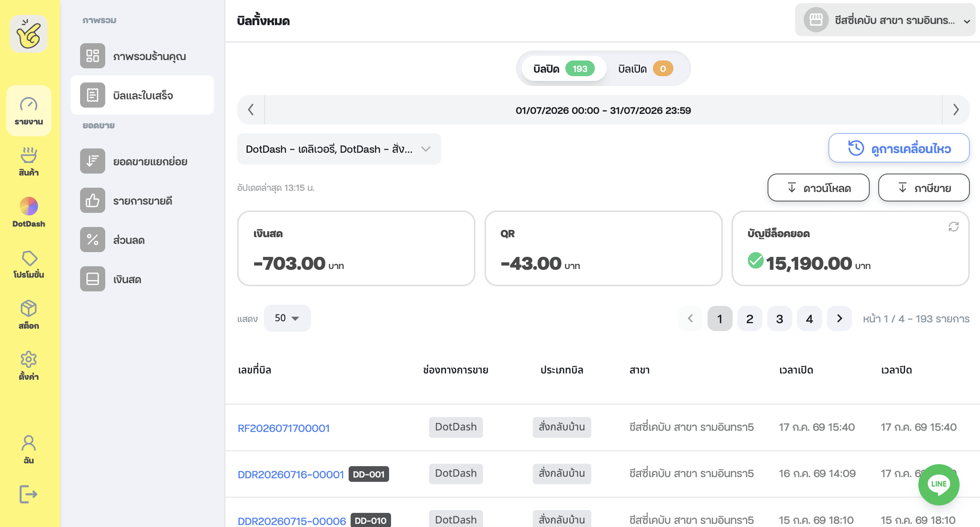Open ภาพรวมร้านคุณ shop overview
The height and width of the screenshot is (527, 980).
(x=142, y=56)
